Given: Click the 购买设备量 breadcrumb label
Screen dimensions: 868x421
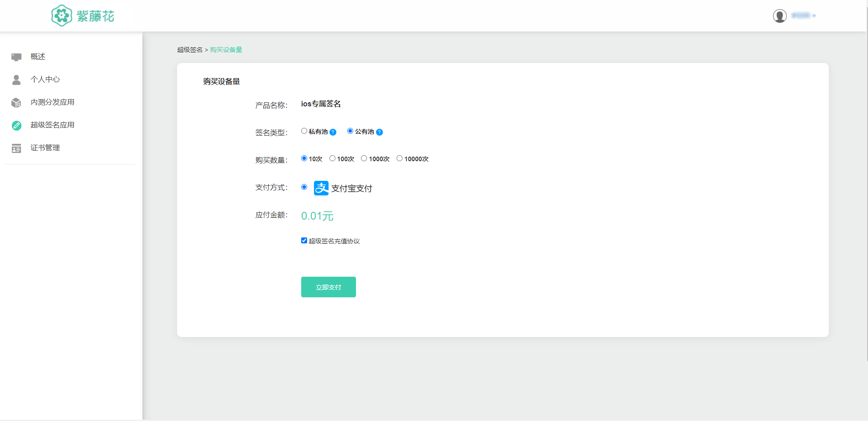Looking at the screenshot, I should (x=225, y=49).
